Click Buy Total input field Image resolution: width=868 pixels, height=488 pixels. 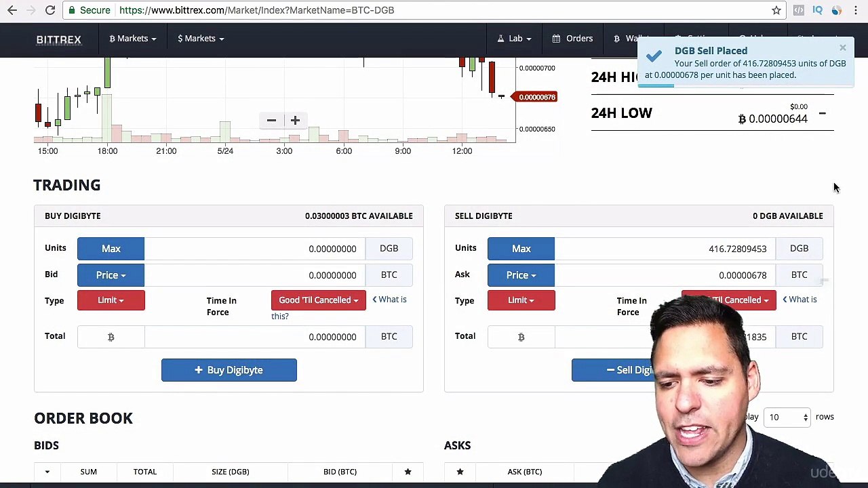254,337
